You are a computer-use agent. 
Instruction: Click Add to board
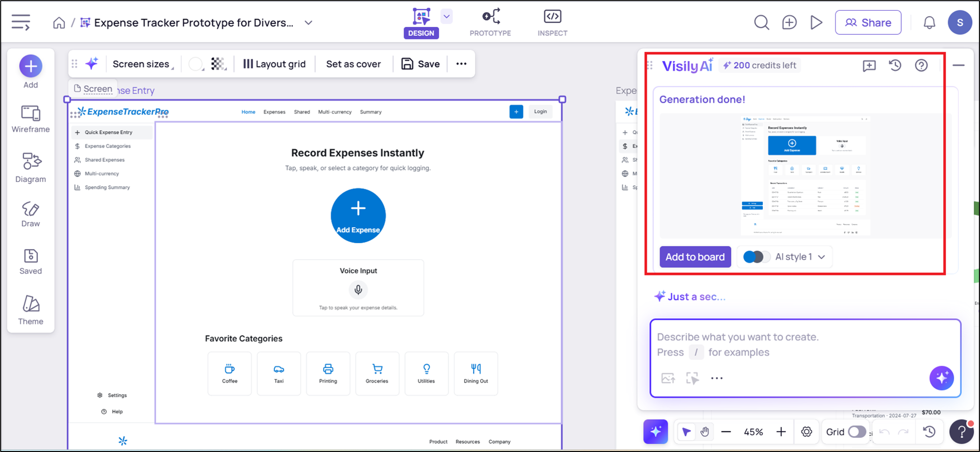coord(695,257)
